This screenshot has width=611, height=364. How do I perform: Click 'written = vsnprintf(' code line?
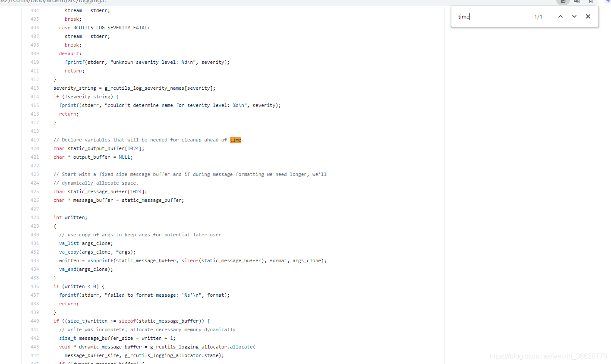193,260
